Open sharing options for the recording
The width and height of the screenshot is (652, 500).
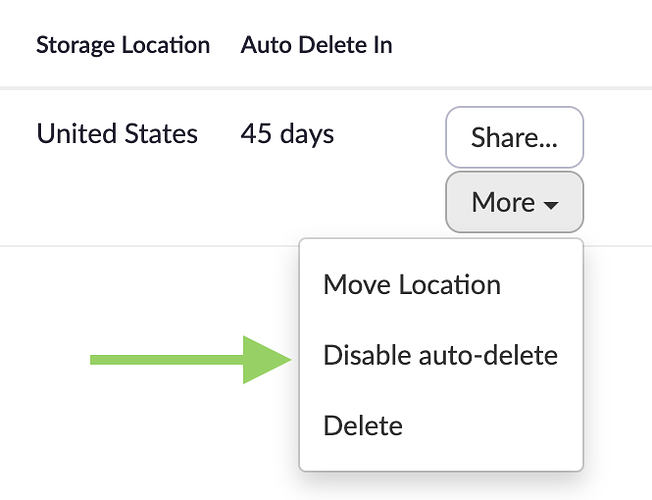(514, 138)
